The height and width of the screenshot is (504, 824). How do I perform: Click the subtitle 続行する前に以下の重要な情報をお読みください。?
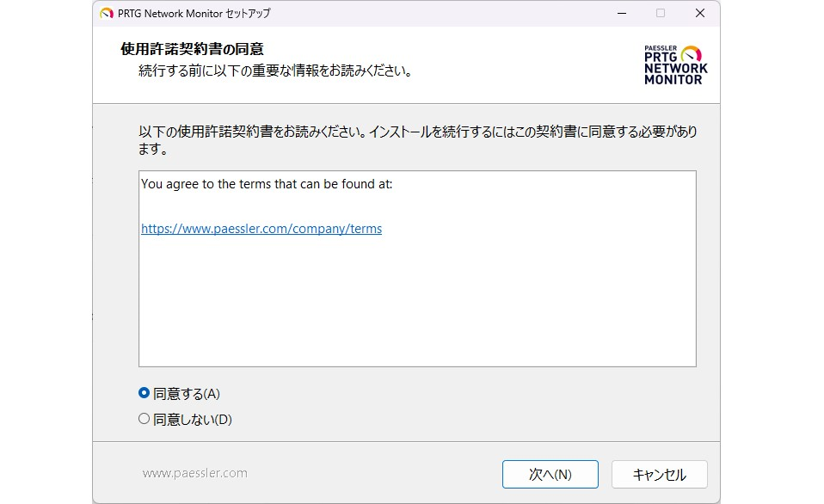click(x=275, y=71)
